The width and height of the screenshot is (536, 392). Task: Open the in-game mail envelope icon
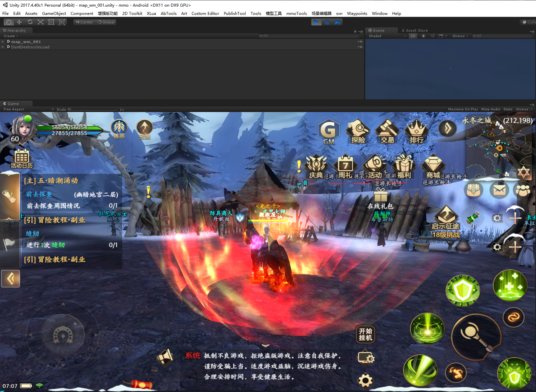tap(499, 190)
